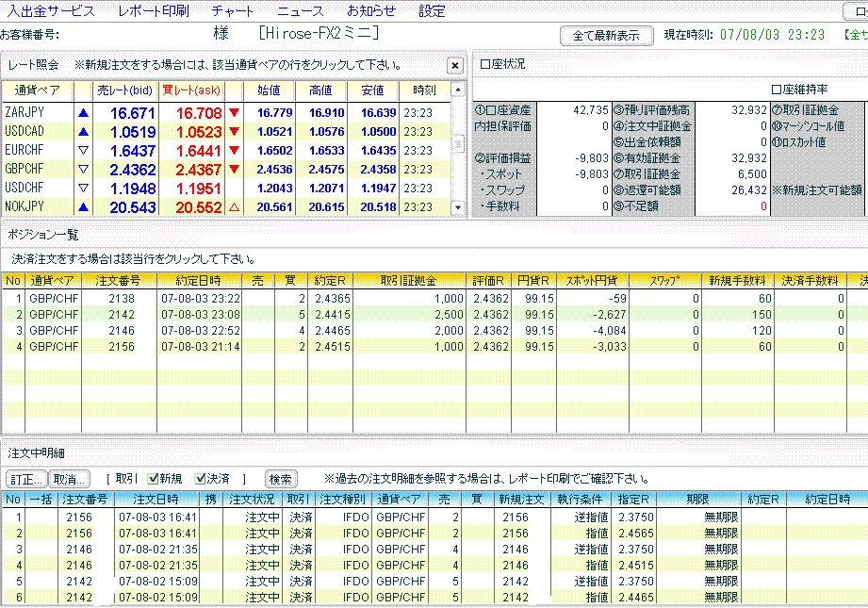Click the 取消 button
This screenshot has width=868, height=608.
tap(69, 479)
